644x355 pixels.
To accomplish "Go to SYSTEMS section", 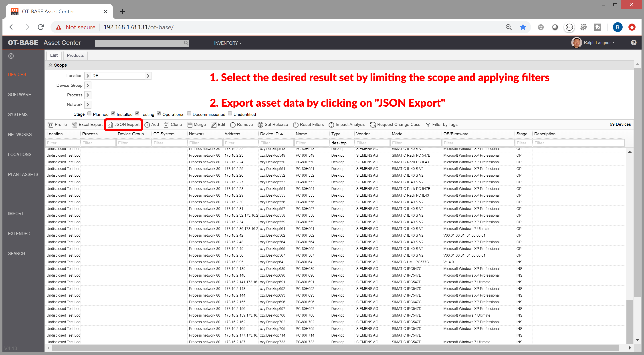I will coord(18,115).
